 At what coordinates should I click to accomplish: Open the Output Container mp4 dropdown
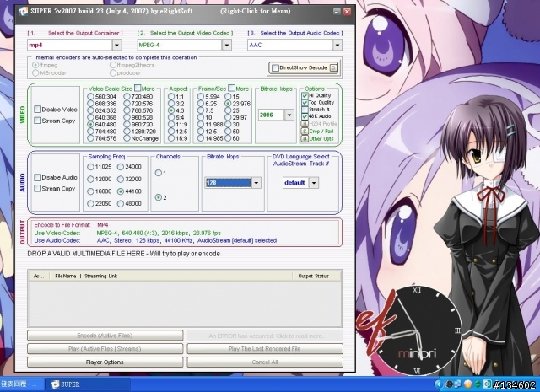[x=116, y=45]
